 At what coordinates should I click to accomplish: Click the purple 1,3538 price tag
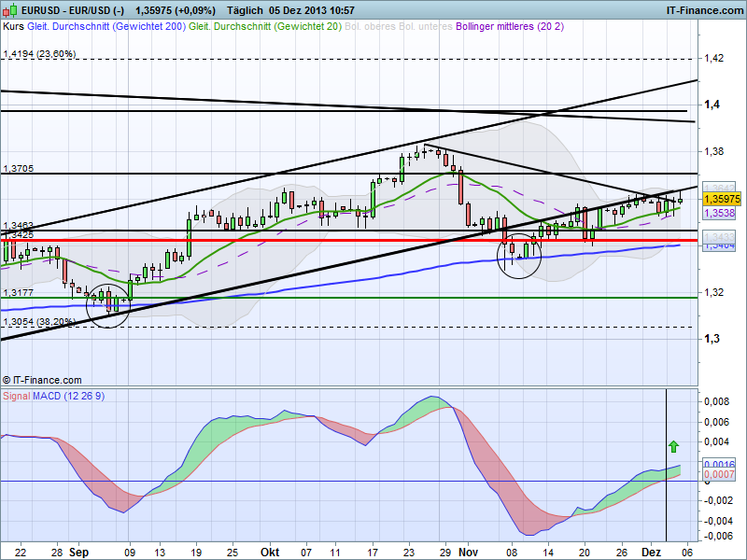click(x=719, y=213)
